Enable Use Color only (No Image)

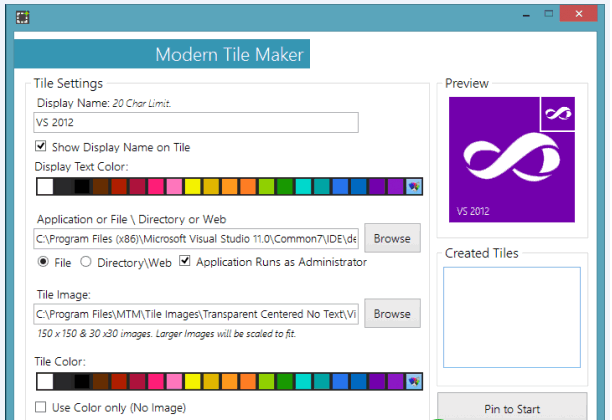coord(41,407)
